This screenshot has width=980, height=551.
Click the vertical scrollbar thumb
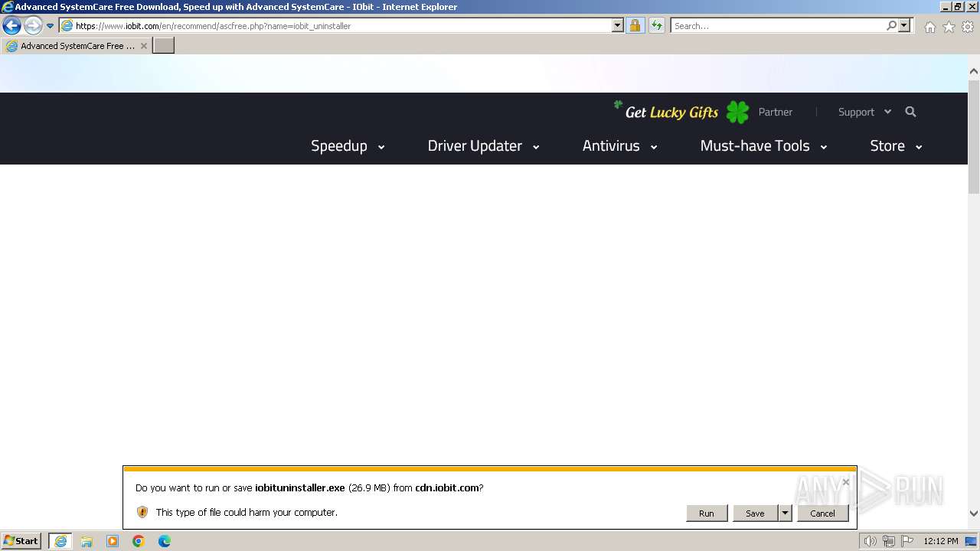click(x=974, y=135)
